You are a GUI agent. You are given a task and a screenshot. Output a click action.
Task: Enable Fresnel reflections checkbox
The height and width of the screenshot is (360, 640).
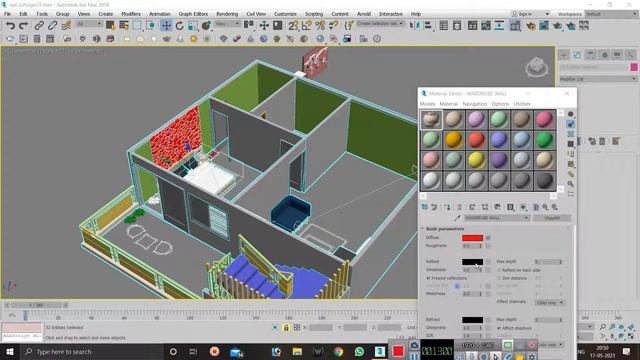[x=429, y=278]
